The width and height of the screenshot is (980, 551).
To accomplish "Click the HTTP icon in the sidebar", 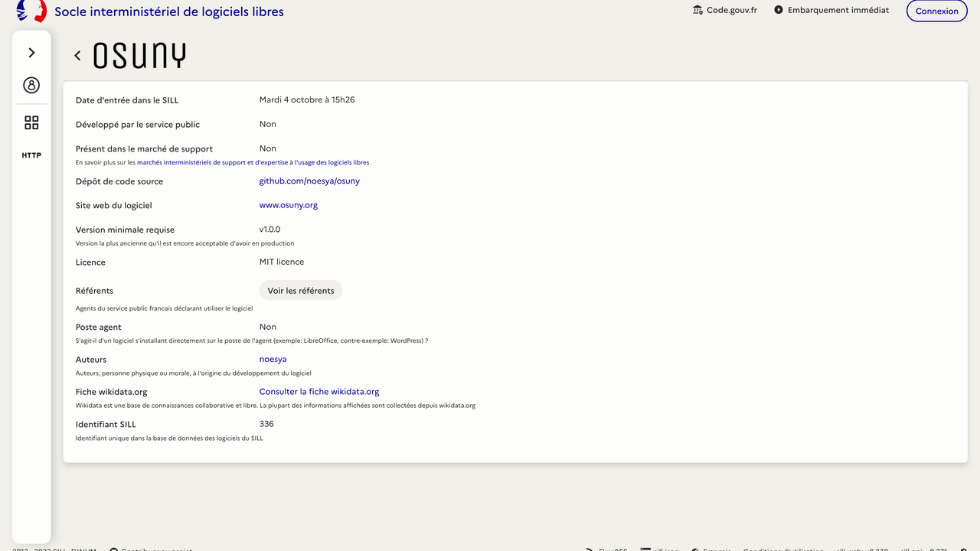I will (31, 155).
